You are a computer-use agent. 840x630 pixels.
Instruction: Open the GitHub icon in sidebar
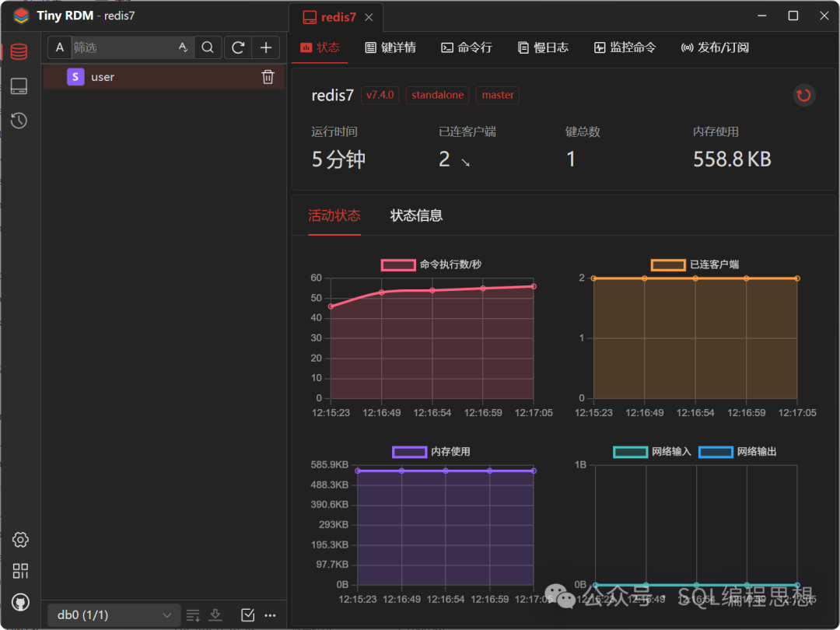pyautogui.click(x=20, y=602)
